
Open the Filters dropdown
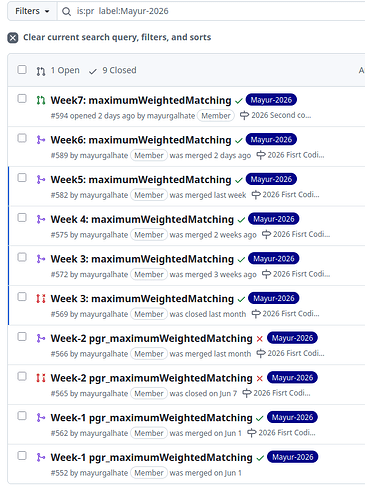click(32, 11)
